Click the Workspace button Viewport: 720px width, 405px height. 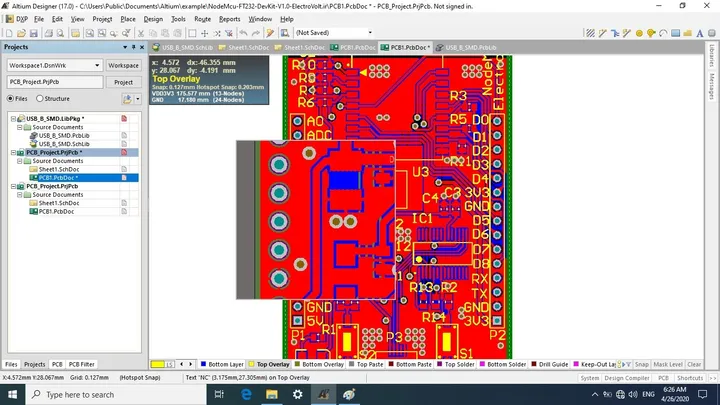pos(123,65)
